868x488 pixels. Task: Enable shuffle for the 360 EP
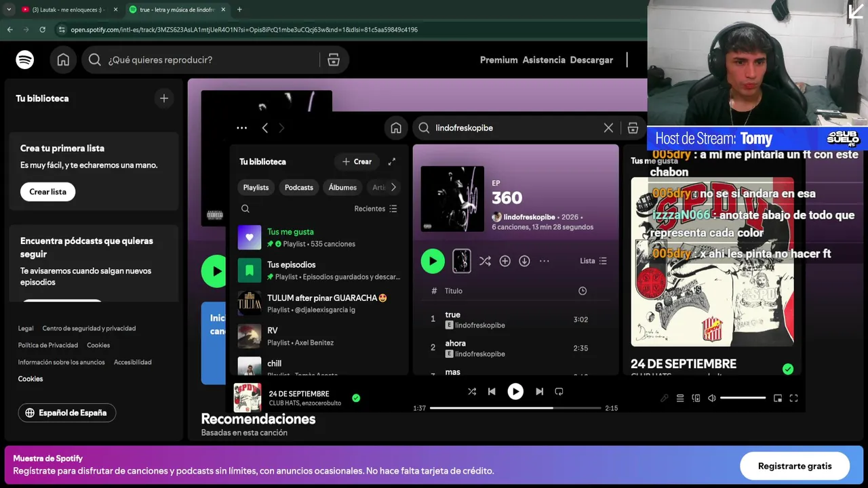(485, 261)
